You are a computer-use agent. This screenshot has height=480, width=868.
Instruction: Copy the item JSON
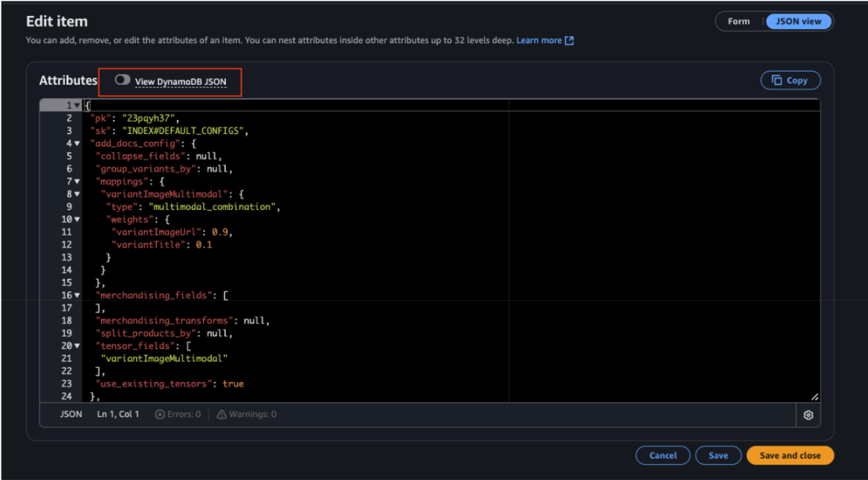(790, 80)
